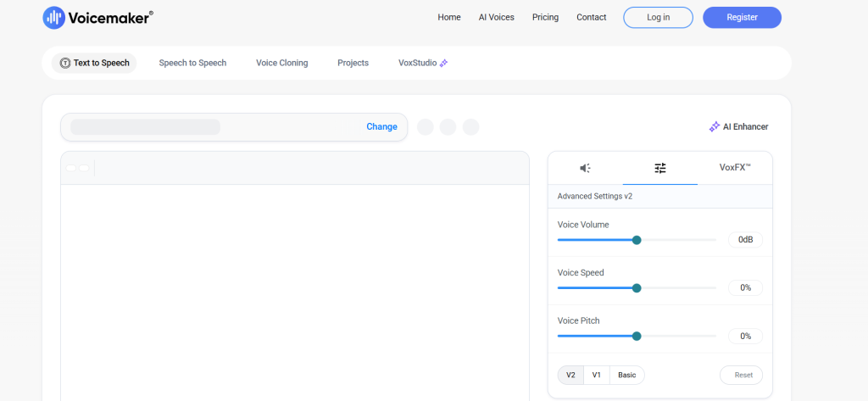The width and height of the screenshot is (868, 401).
Task: Switch to V1 settings mode
Action: coord(596,375)
